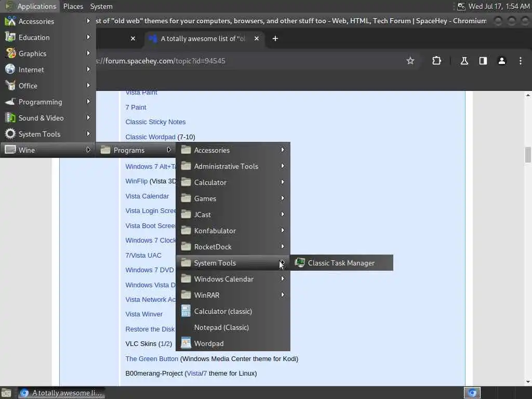Click the page vertical scrollbar thumb
This screenshot has height=399, width=532.
point(528,155)
